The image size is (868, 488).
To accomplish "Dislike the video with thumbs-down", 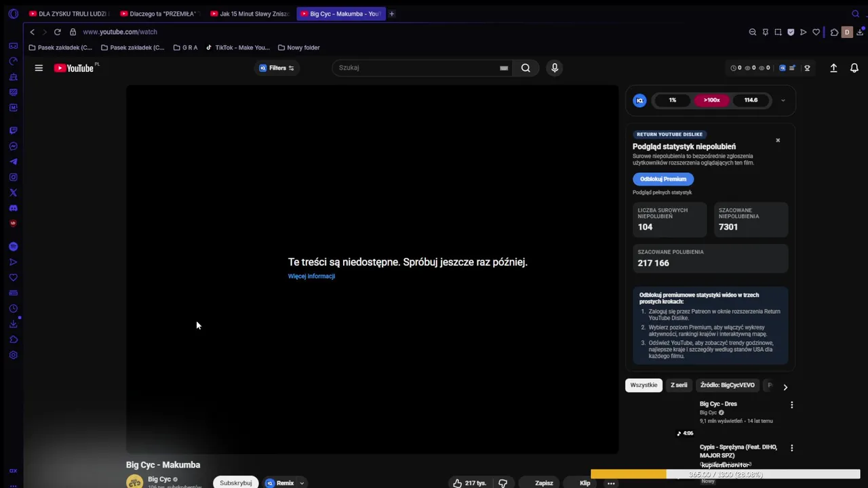I will pyautogui.click(x=502, y=483).
